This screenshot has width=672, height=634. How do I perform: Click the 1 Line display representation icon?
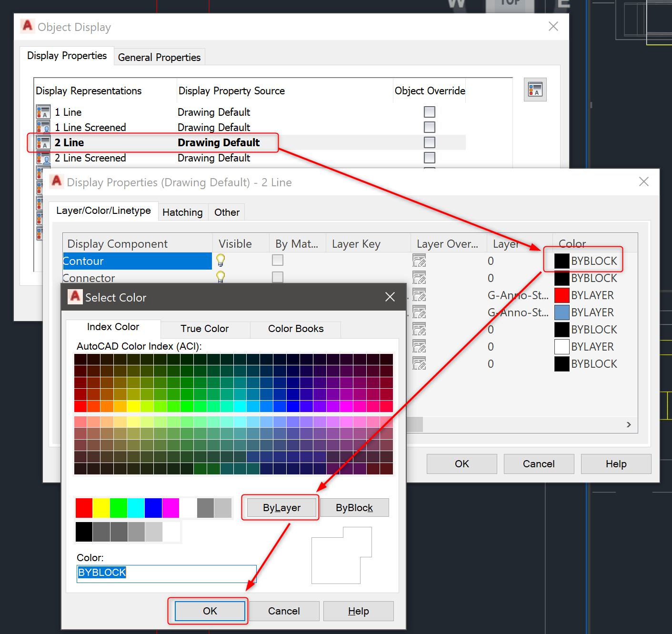click(x=43, y=111)
